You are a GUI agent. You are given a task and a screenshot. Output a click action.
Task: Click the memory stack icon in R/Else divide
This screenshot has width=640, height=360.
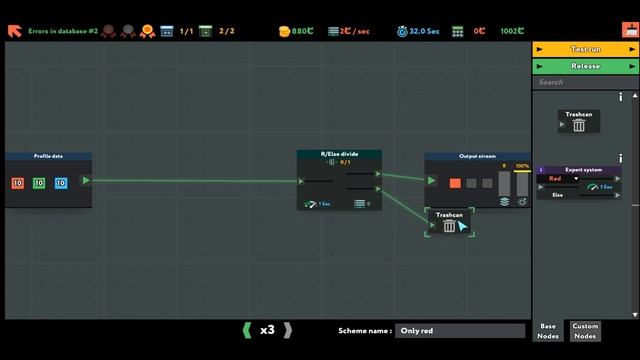(359, 204)
